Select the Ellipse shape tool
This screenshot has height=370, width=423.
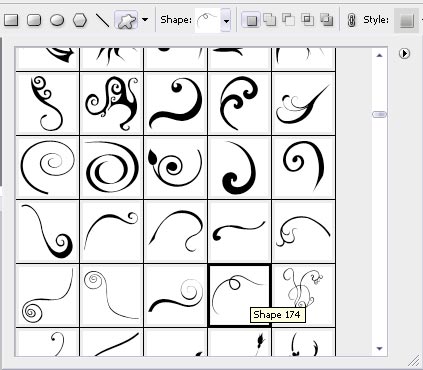coord(57,20)
